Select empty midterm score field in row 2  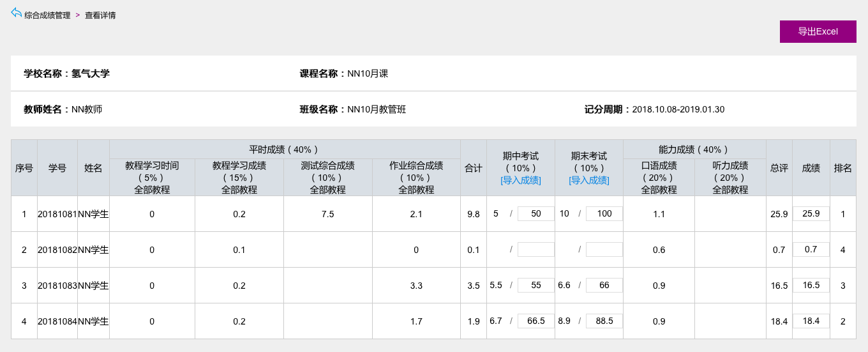(535, 249)
